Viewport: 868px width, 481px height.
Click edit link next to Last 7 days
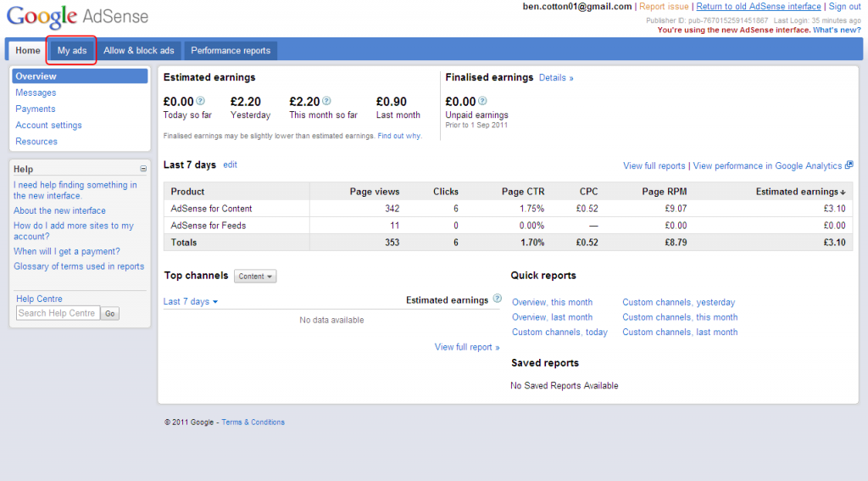(x=230, y=165)
